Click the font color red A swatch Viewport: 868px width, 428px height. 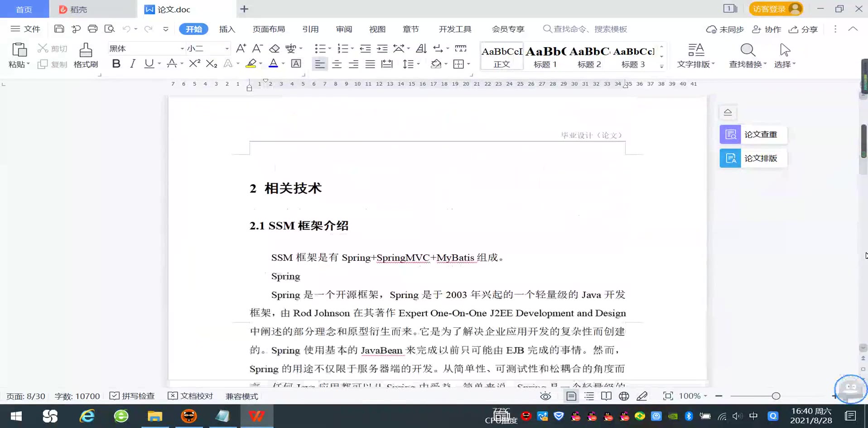pos(273,64)
